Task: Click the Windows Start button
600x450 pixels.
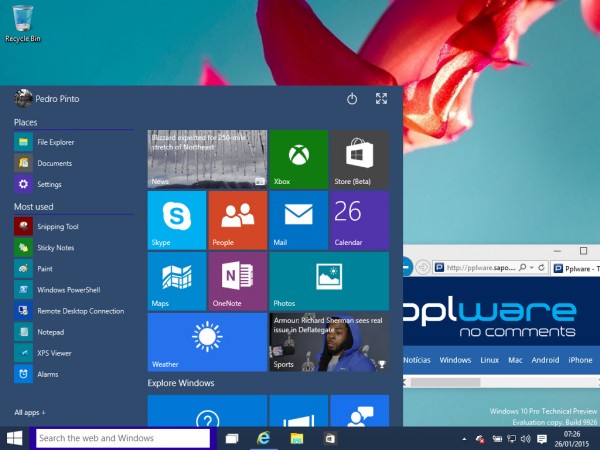Action: pyautogui.click(x=15, y=438)
